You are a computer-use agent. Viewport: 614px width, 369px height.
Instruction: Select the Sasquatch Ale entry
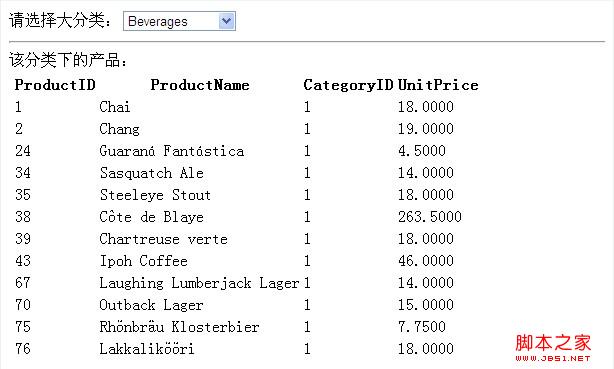pyautogui.click(x=152, y=173)
